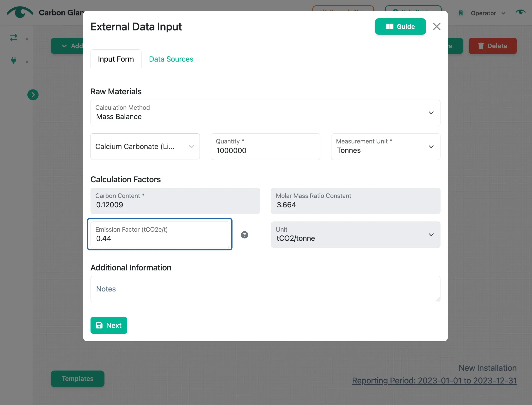The height and width of the screenshot is (405, 532).
Task: Open the Guide book button
Action: (x=400, y=27)
